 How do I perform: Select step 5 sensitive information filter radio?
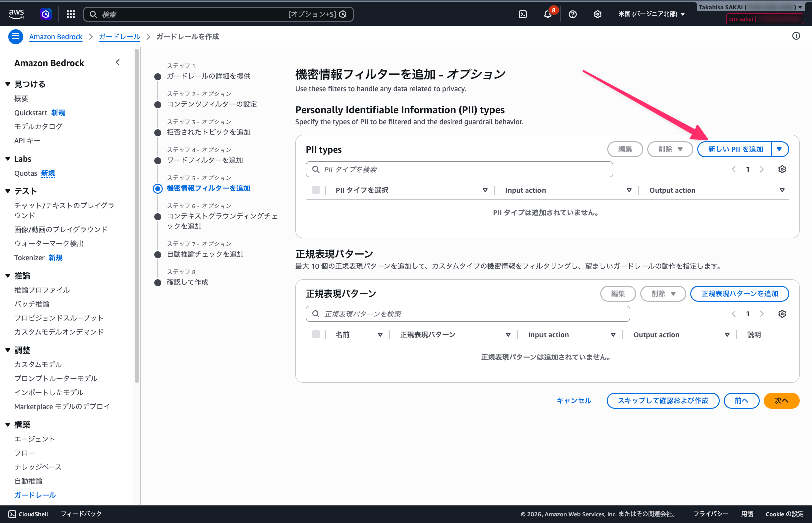pos(158,188)
